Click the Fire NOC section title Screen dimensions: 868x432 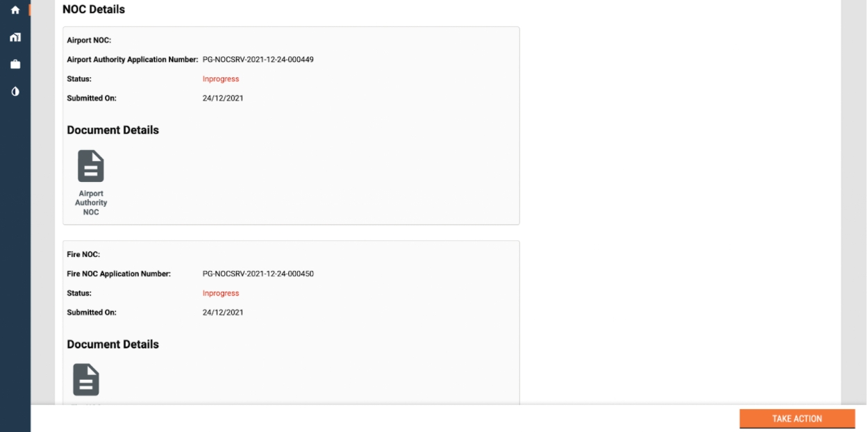(x=83, y=254)
